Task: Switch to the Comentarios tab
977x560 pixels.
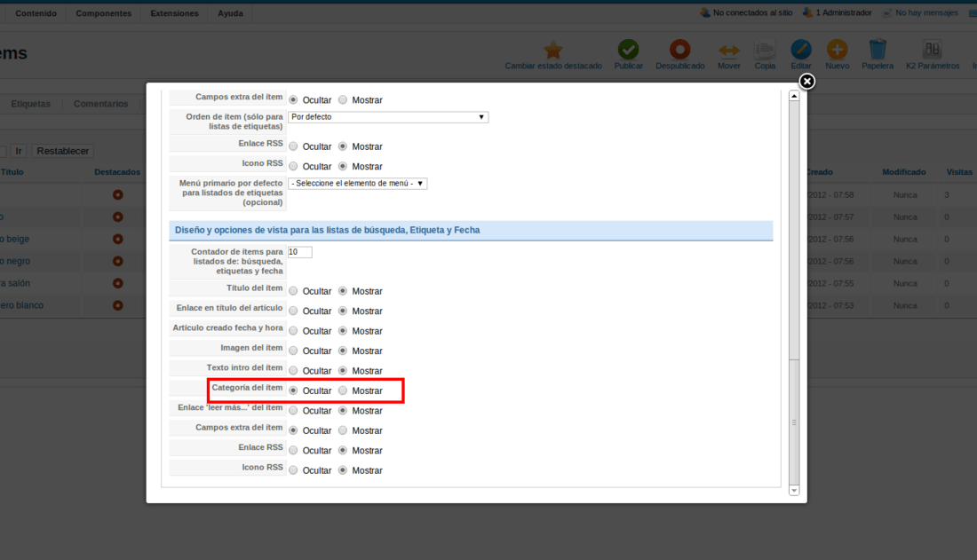Action: (101, 104)
